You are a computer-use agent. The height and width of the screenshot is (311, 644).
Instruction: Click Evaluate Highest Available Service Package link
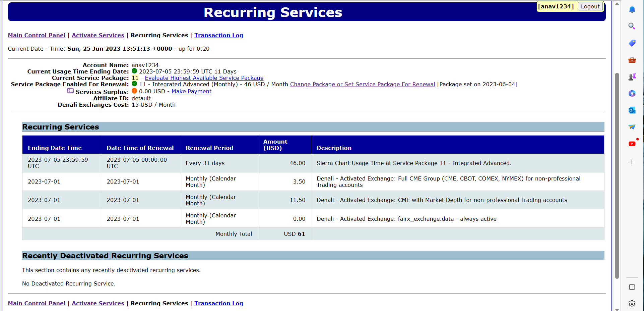[204, 78]
